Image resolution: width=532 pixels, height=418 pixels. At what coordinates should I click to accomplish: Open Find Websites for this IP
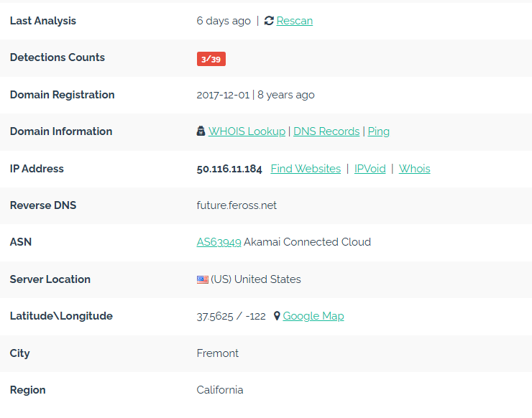tap(306, 169)
